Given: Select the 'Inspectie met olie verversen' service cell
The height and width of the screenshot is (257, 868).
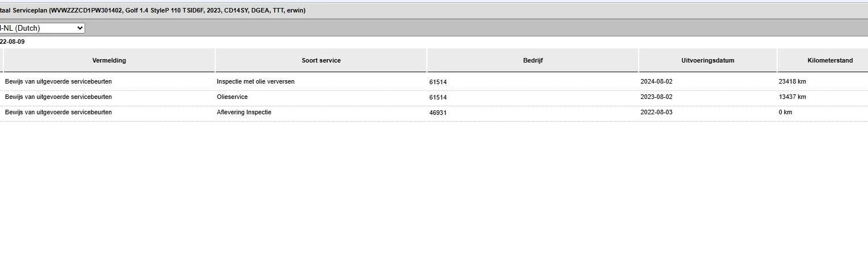Looking at the screenshot, I should click(255, 82).
